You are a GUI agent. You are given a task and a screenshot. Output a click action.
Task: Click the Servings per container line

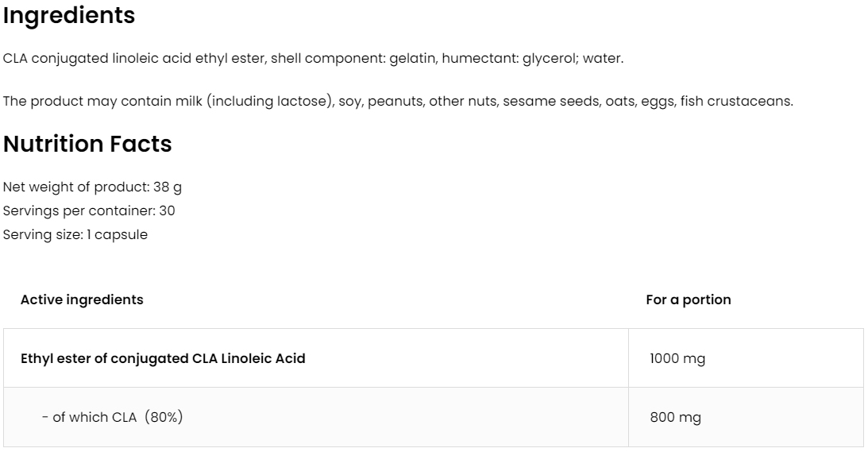coord(89,211)
